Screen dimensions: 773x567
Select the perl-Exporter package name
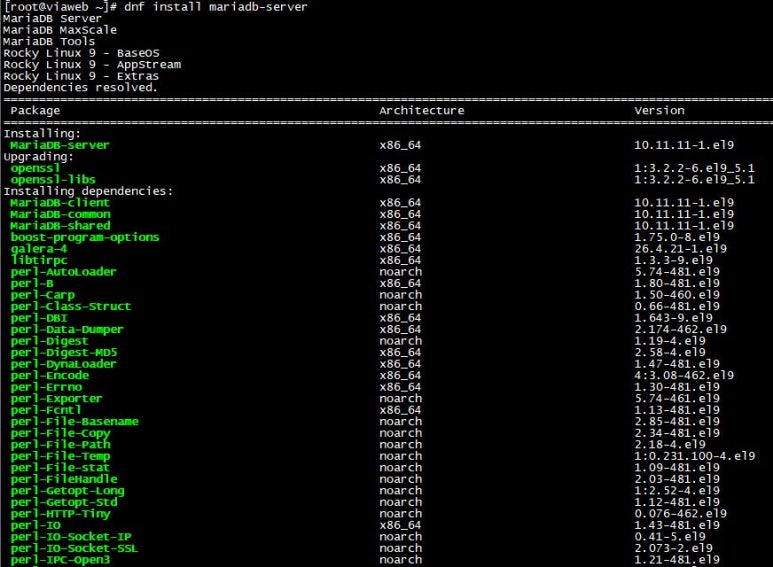point(56,398)
